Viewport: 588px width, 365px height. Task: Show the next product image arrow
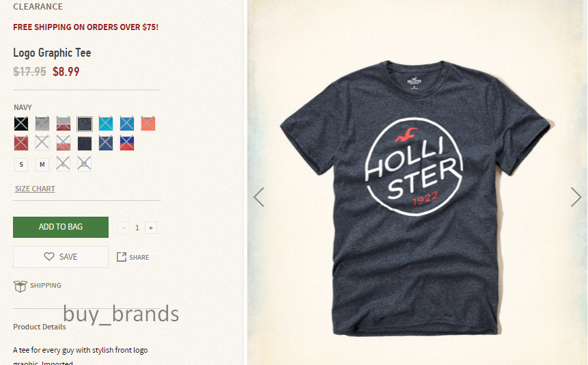pos(576,197)
